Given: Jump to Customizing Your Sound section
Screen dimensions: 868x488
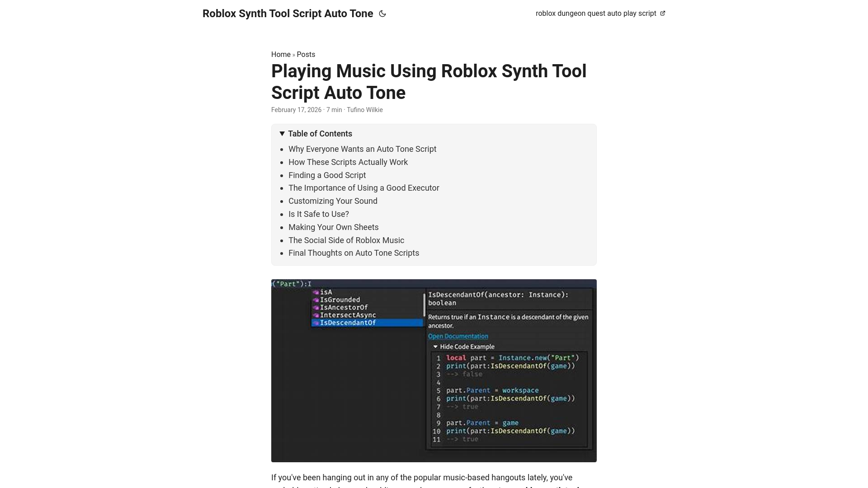Looking at the screenshot, I should (333, 201).
